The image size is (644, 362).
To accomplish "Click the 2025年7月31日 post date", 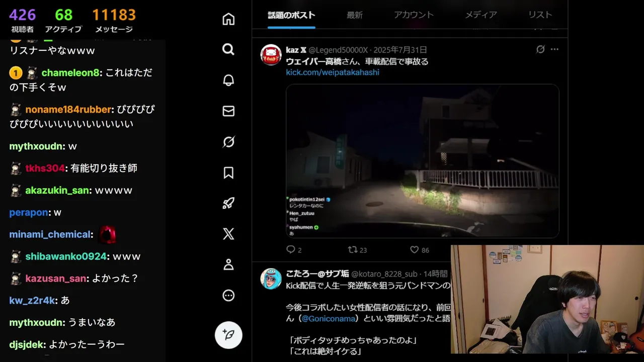I will pyautogui.click(x=399, y=50).
